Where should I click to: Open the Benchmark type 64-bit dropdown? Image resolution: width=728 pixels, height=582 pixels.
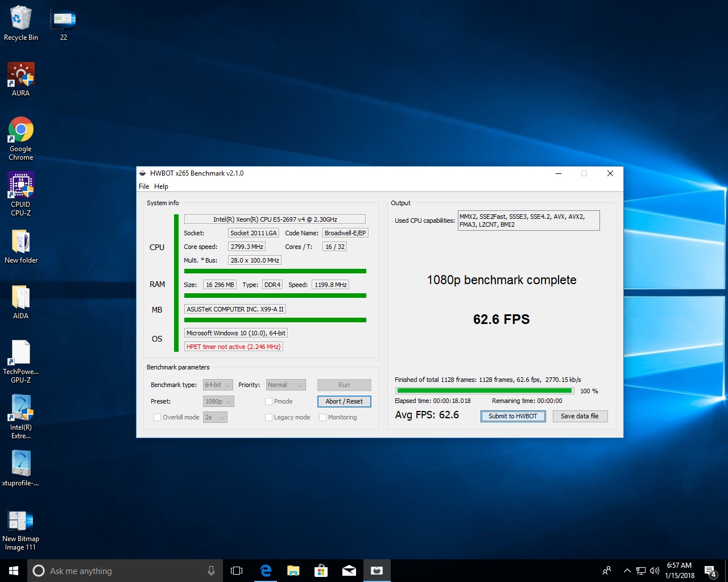[218, 385]
